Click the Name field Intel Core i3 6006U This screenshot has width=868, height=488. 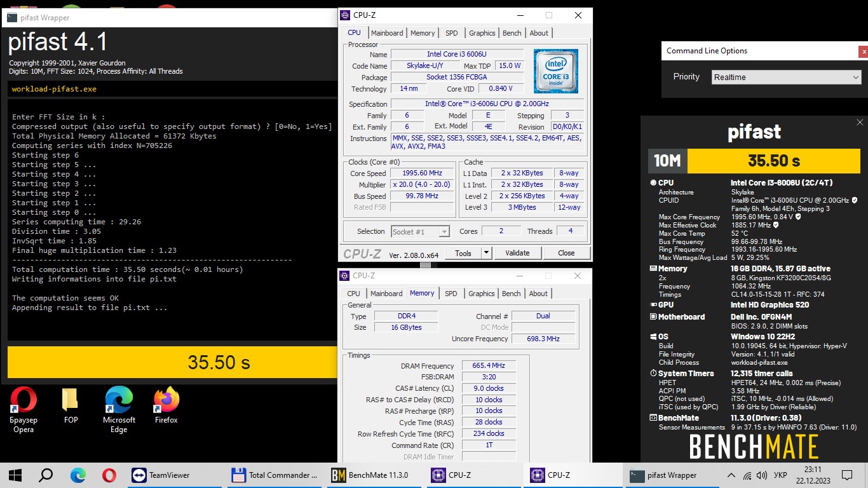(457, 54)
